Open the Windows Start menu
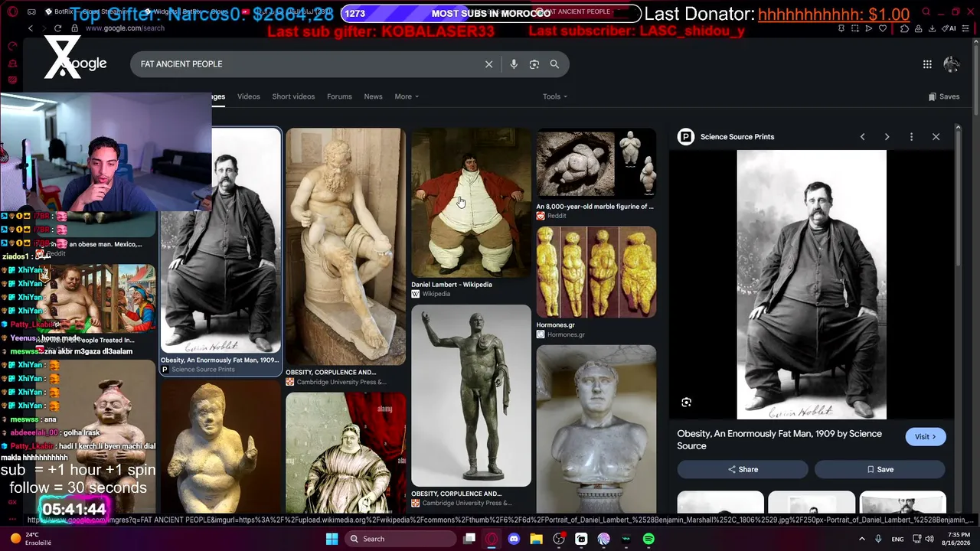 332,539
